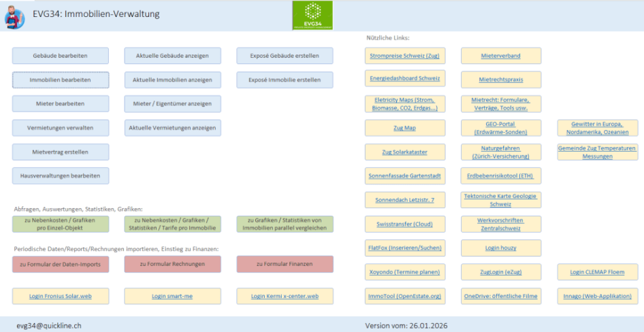Open Strompreise Schweiz (Zug) link

(x=405, y=56)
